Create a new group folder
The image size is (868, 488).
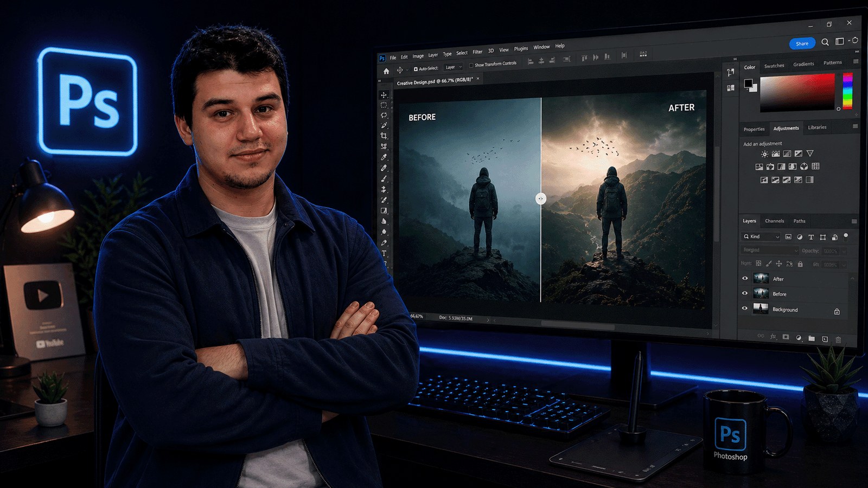(812, 338)
